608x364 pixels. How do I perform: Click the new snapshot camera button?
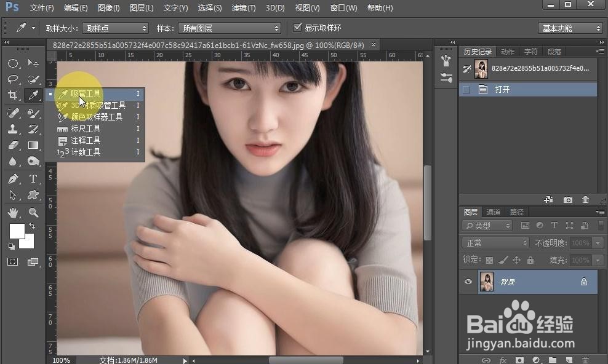568,199
